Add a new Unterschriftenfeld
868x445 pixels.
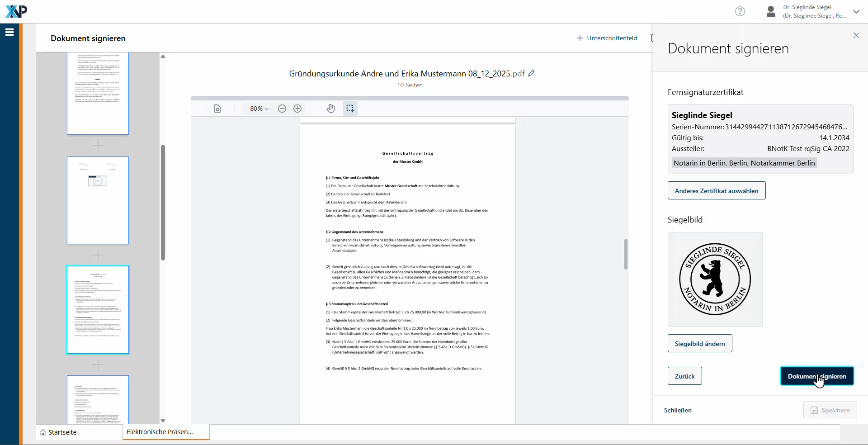(607, 38)
